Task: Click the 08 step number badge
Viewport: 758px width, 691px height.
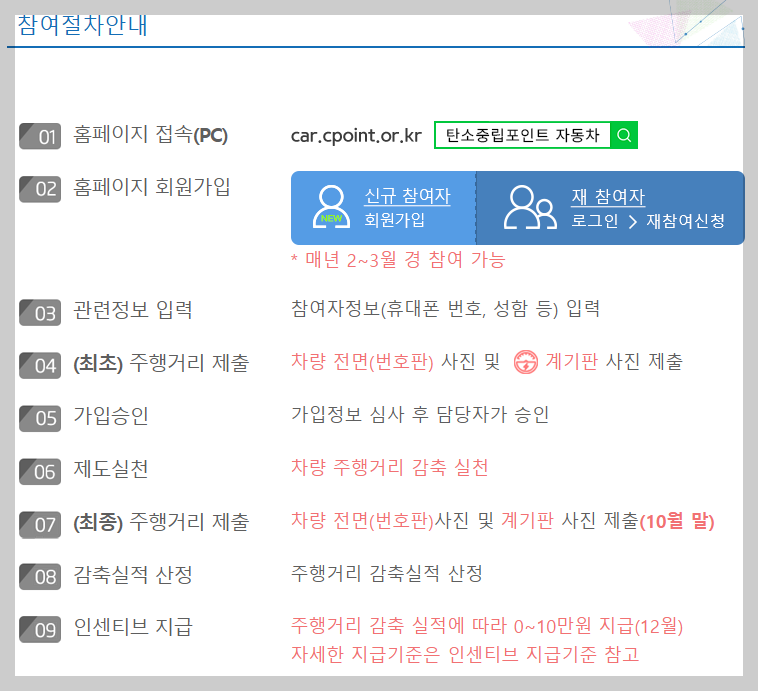Action: (40, 577)
